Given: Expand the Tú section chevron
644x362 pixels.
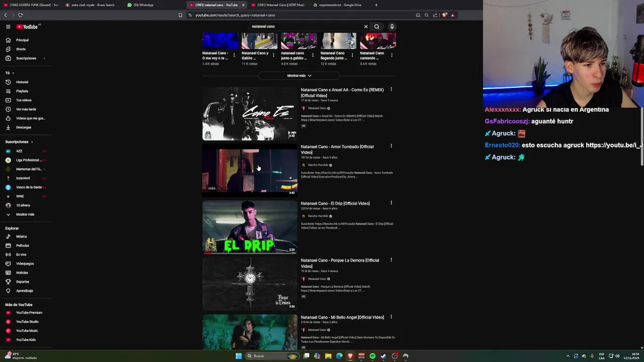Looking at the screenshot, I should [x=13, y=73].
